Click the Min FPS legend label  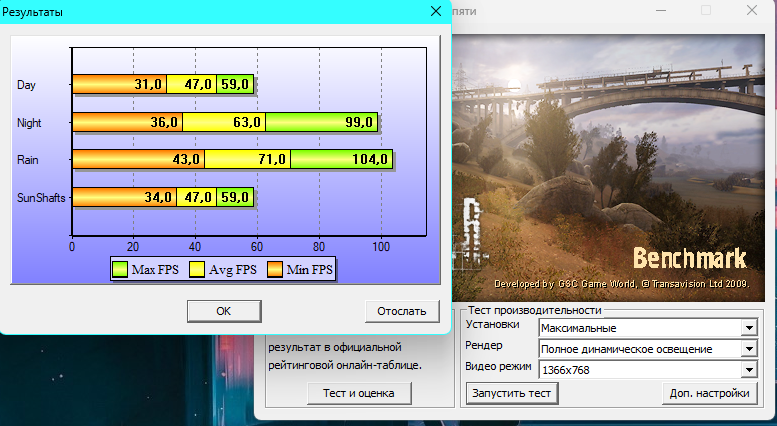310,269
